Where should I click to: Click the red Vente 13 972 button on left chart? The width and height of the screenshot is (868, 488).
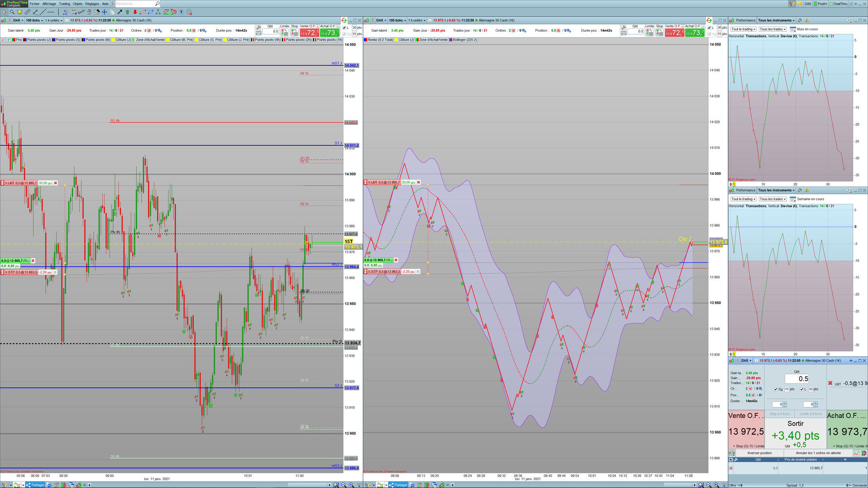(x=309, y=33)
